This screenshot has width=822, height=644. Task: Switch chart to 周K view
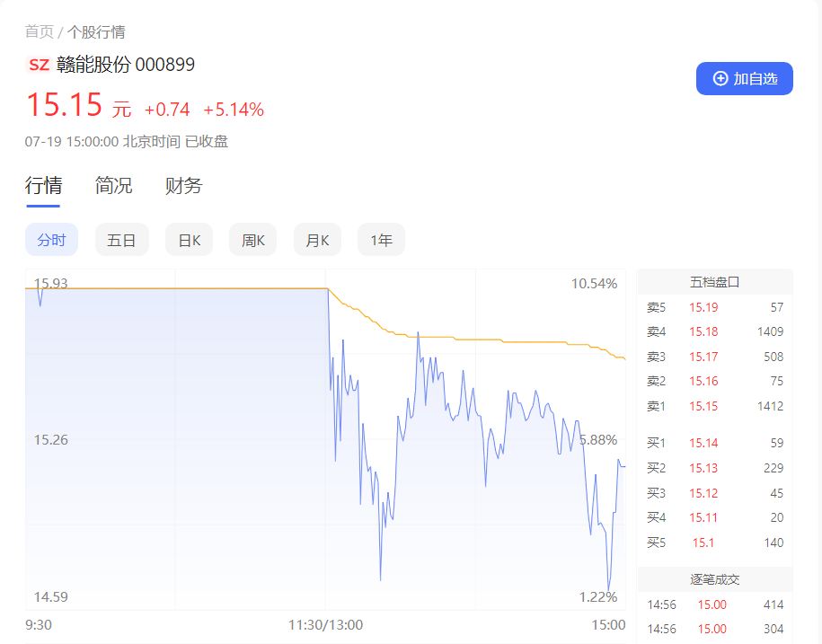pyautogui.click(x=252, y=240)
